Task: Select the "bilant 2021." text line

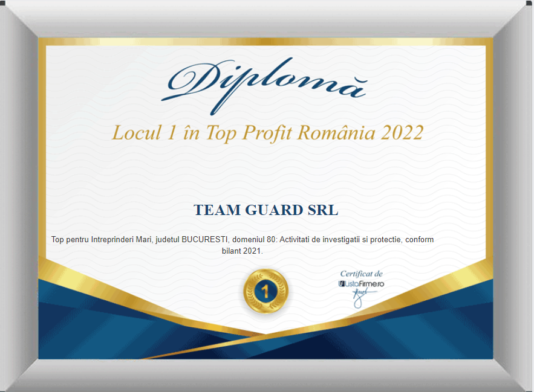Action: tap(243, 251)
